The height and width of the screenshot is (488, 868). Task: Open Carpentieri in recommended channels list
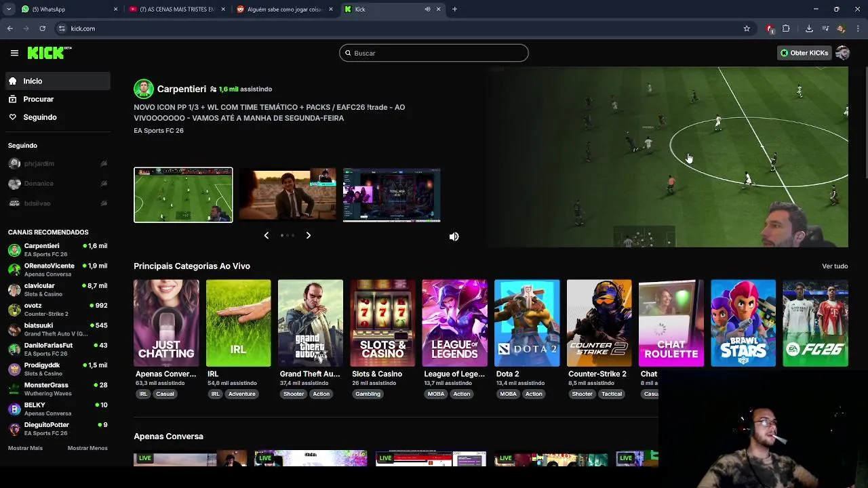point(58,250)
